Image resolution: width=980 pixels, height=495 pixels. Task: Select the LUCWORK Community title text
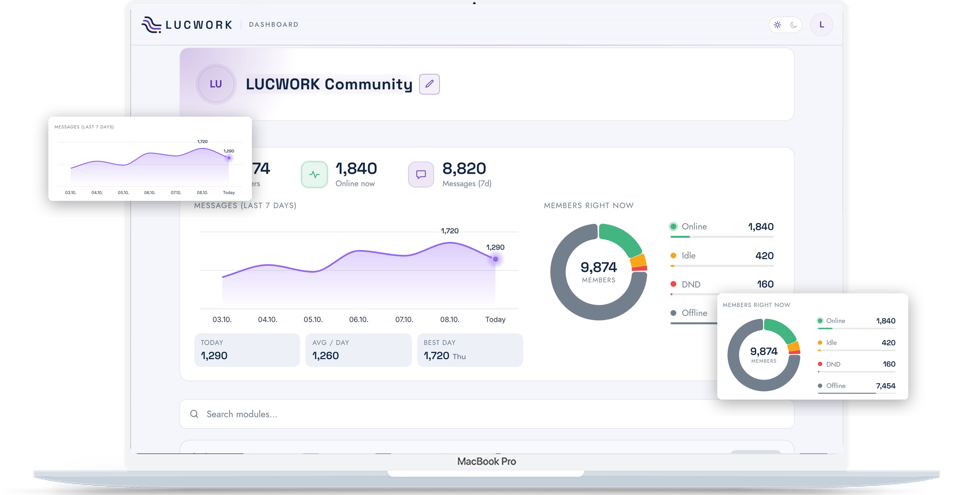329,84
